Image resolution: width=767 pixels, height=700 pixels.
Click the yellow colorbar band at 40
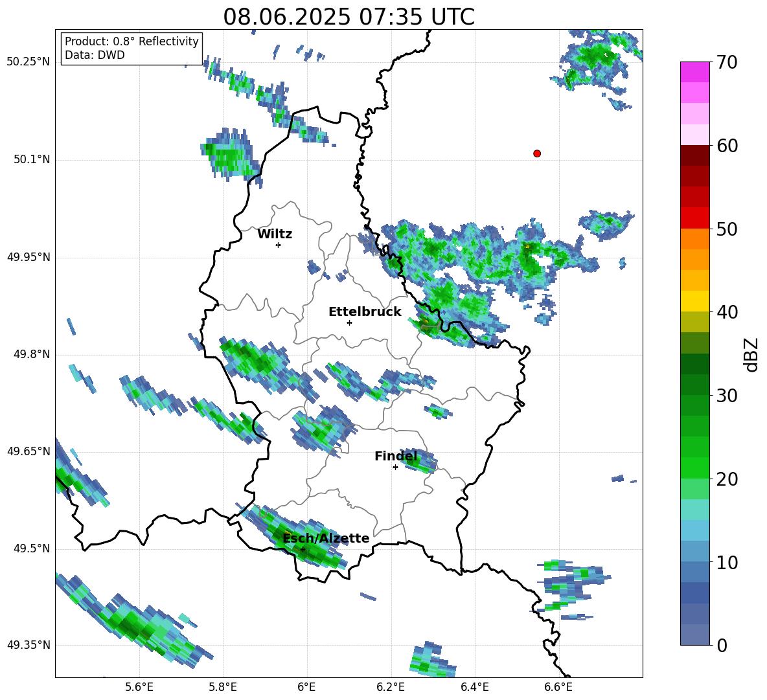pos(694,301)
